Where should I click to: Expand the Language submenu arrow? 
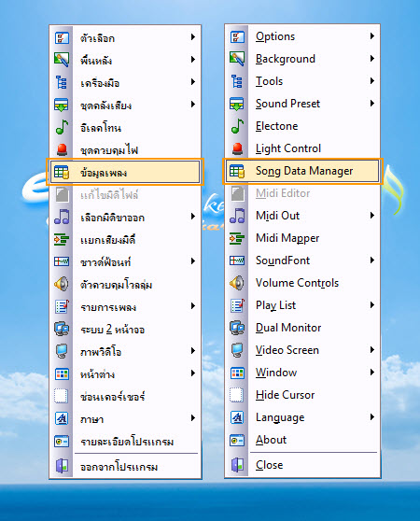tap(372, 417)
